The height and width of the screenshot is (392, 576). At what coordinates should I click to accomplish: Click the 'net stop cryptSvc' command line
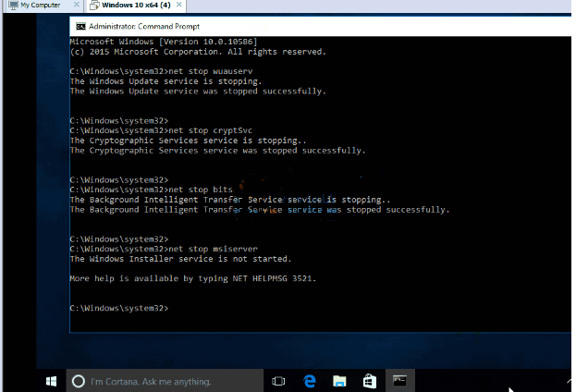click(161, 130)
